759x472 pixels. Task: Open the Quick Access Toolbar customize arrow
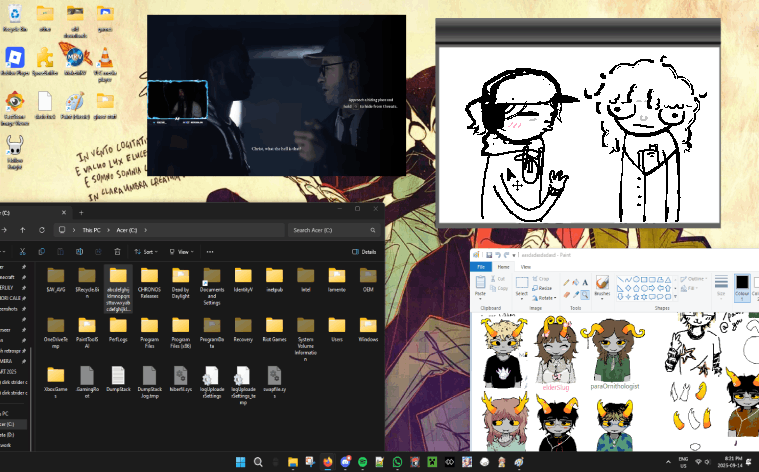coord(514,255)
